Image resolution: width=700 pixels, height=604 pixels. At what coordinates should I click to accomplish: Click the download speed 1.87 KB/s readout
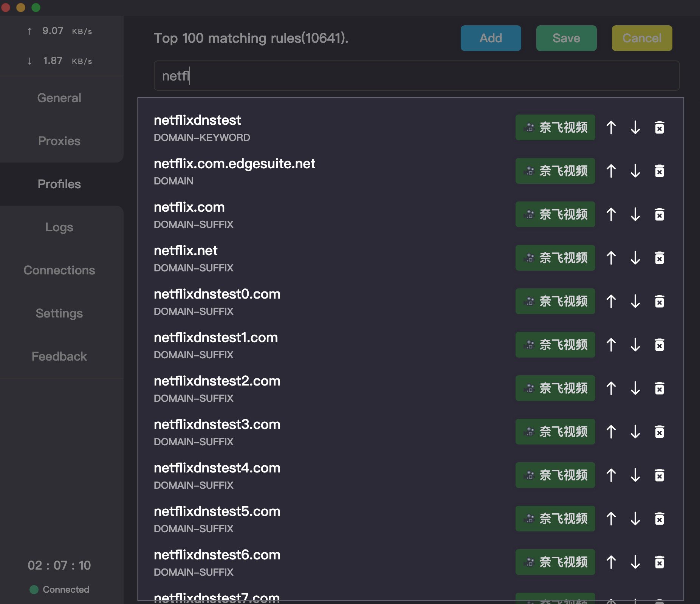click(x=60, y=61)
